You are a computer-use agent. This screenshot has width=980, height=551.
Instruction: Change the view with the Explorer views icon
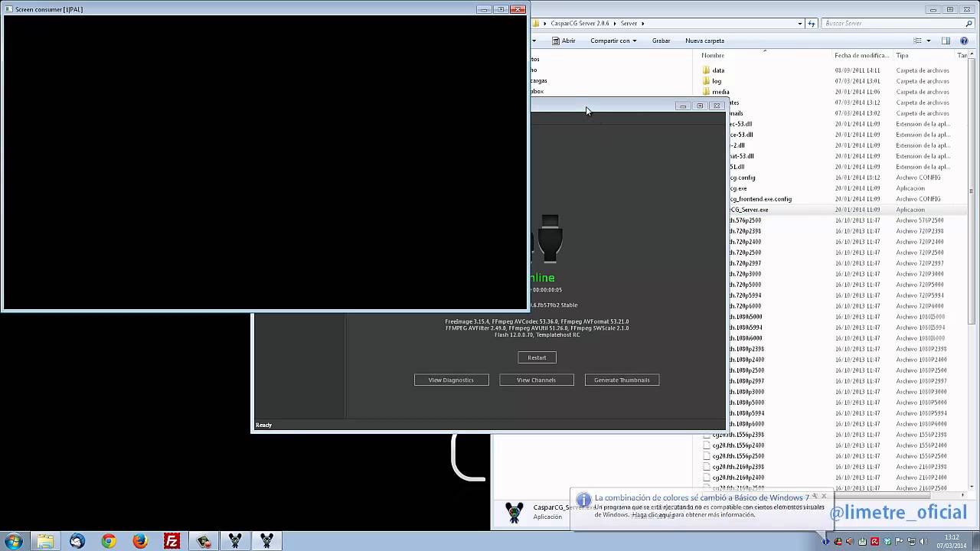coord(917,41)
